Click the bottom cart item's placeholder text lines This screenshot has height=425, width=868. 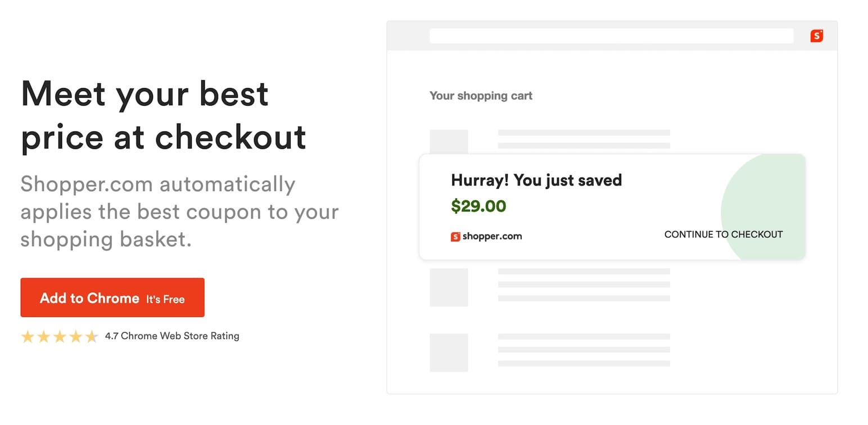click(584, 350)
